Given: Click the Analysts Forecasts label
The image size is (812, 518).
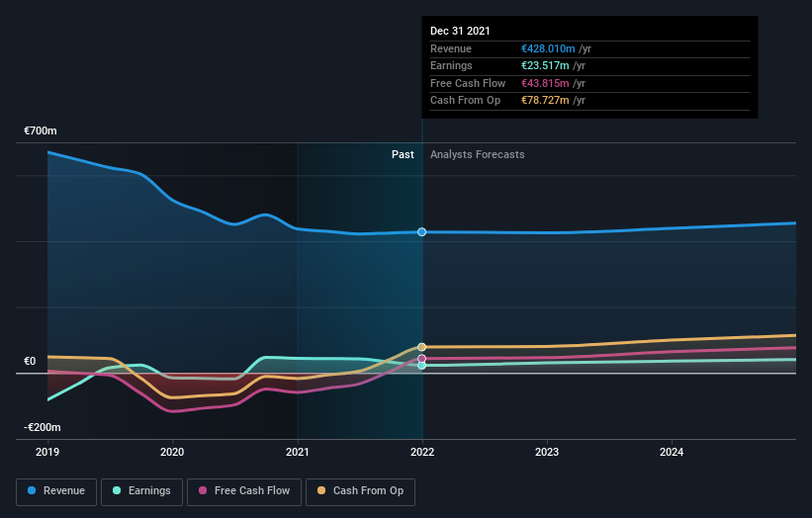Looking at the screenshot, I should pos(477,155).
